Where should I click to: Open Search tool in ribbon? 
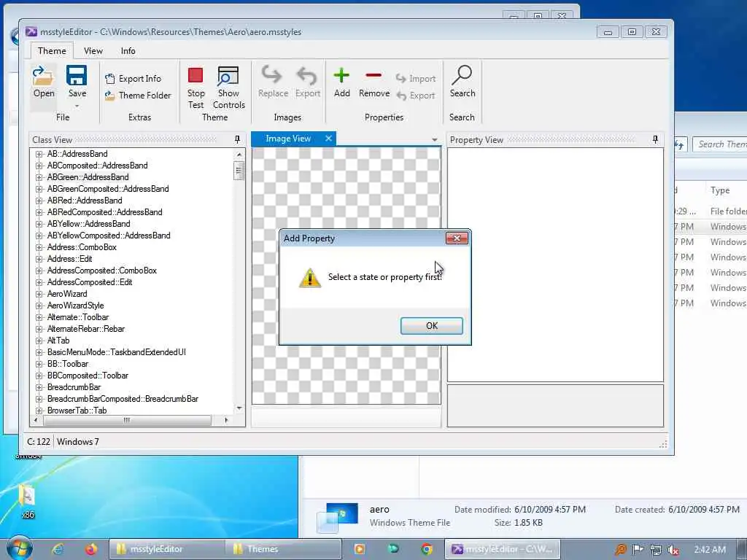click(x=462, y=82)
